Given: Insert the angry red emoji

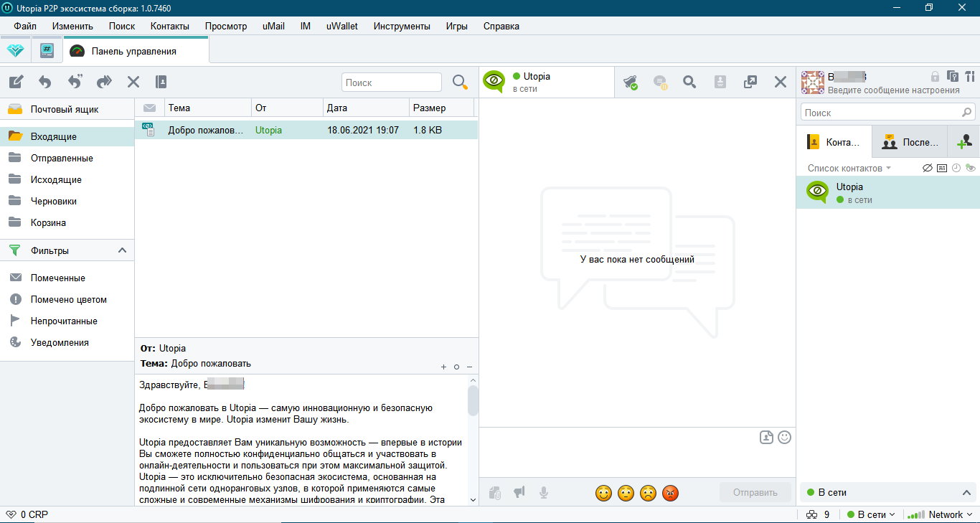Looking at the screenshot, I should tap(670, 493).
